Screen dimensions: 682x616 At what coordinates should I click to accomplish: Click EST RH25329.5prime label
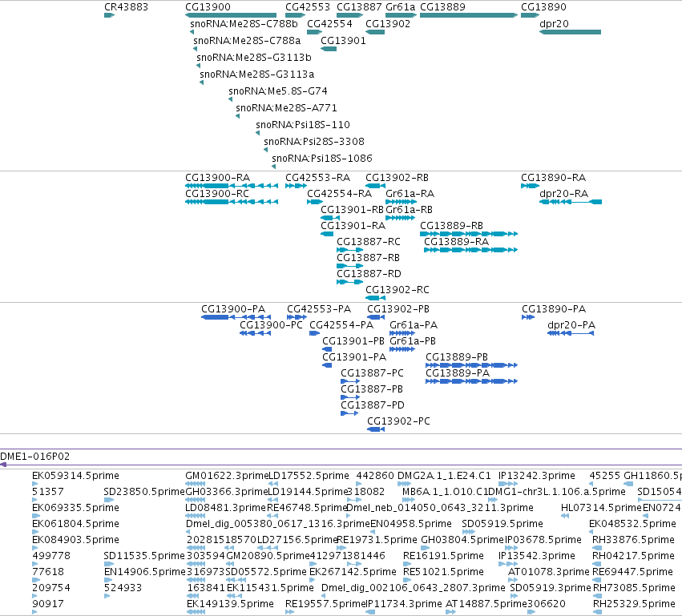point(634,604)
